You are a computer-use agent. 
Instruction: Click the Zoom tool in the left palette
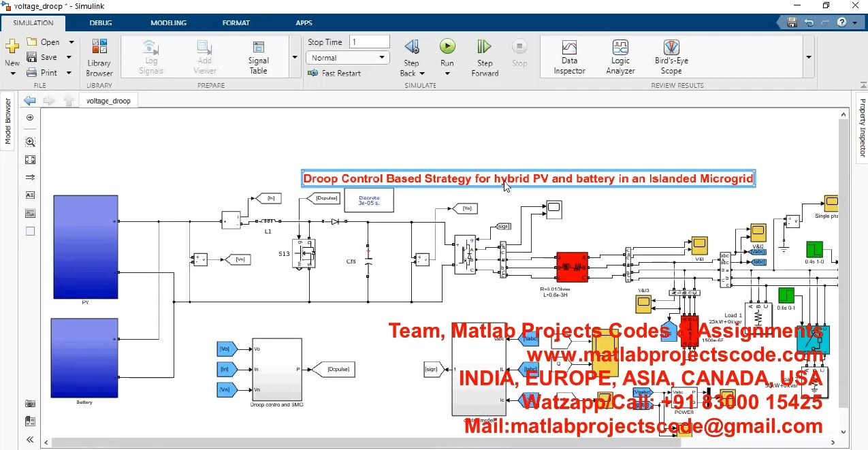[30, 142]
